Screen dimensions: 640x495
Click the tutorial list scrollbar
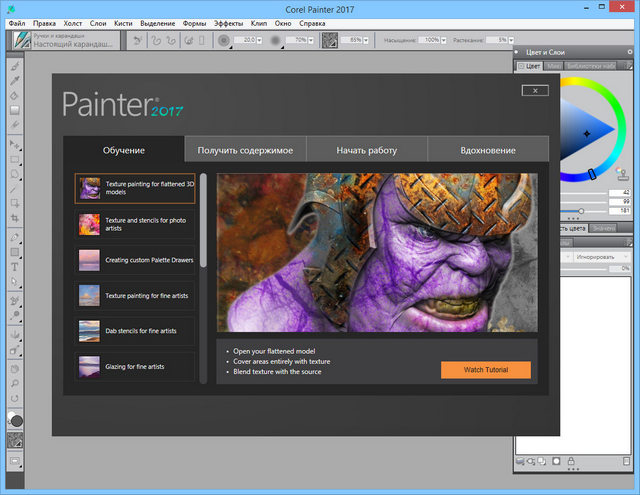(x=204, y=220)
